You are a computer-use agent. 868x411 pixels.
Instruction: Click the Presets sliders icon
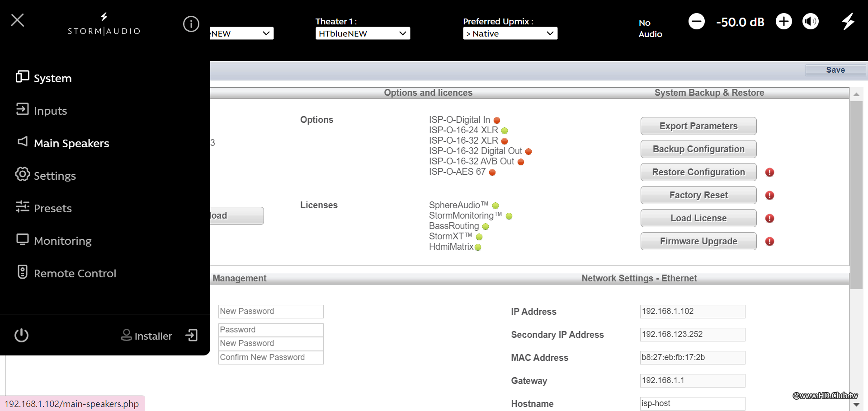tap(22, 206)
